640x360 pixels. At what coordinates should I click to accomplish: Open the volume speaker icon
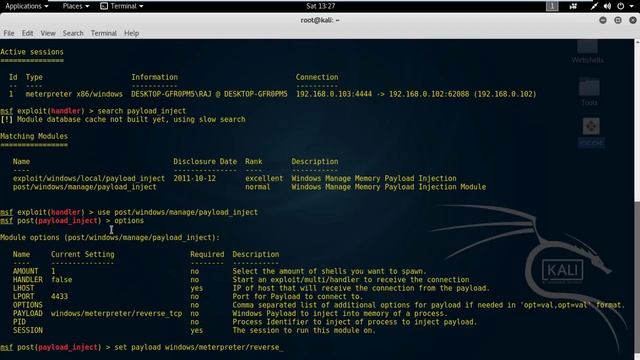[x=607, y=6]
